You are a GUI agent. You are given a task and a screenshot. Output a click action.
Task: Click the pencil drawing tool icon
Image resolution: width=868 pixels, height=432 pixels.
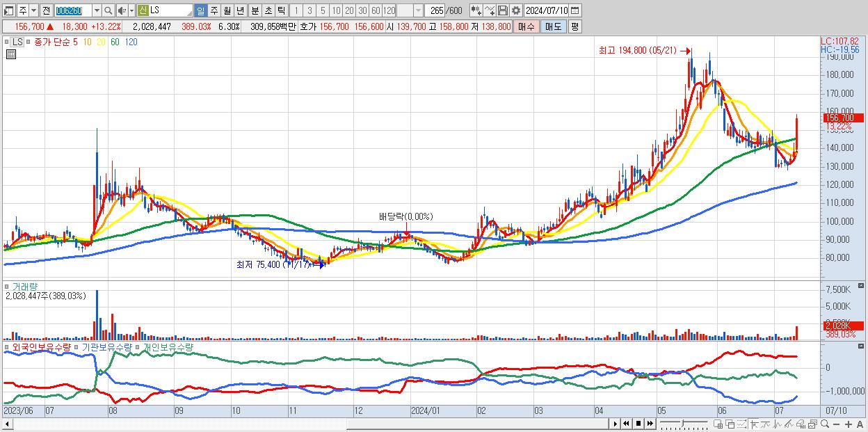(789, 424)
